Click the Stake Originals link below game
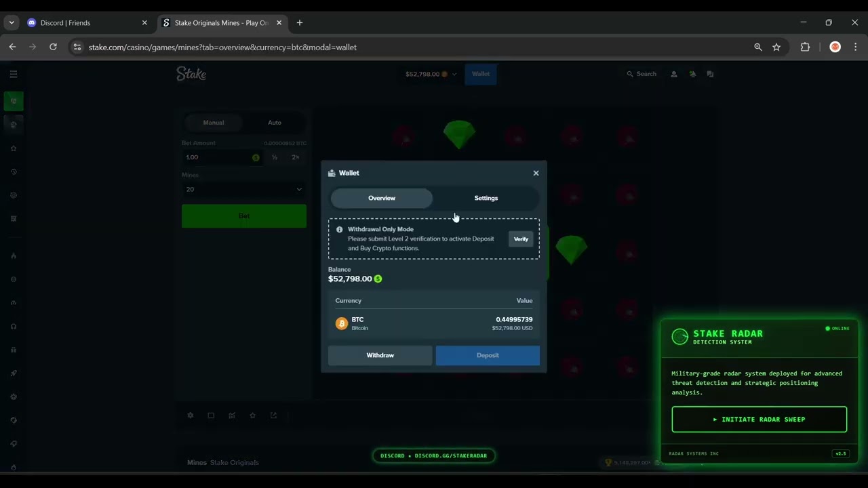868x488 pixels. (x=235, y=462)
